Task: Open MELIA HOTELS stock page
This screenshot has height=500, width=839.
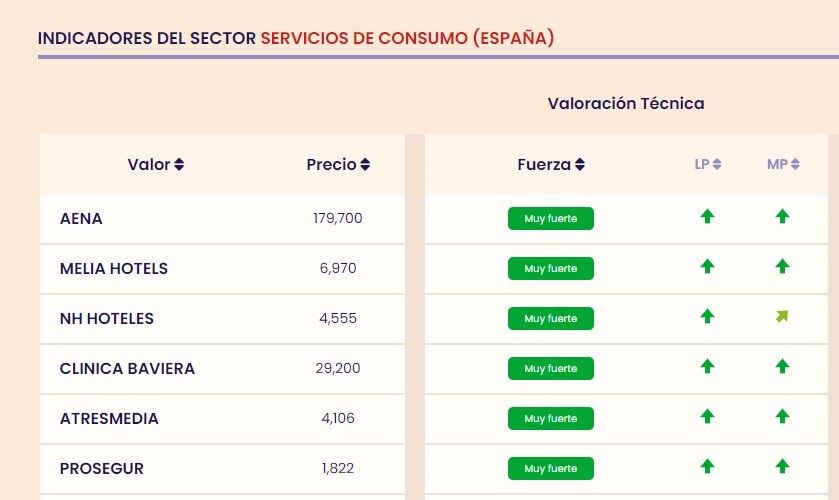Action: pyautogui.click(x=114, y=268)
